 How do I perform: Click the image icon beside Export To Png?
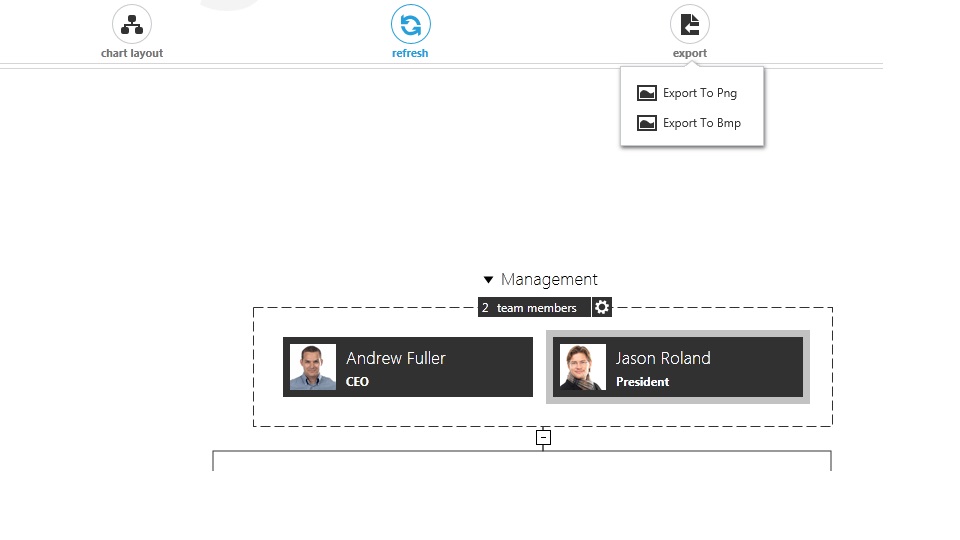click(647, 93)
